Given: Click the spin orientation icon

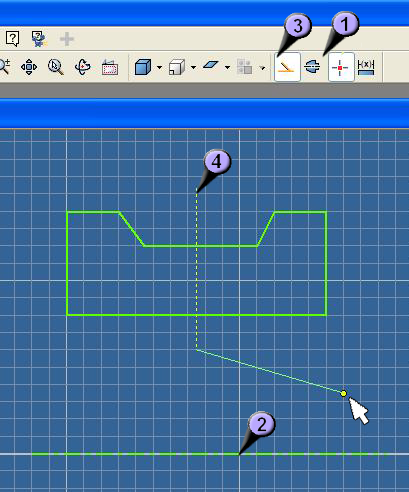Looking at the screenshot, I should (x=83, y=67).
